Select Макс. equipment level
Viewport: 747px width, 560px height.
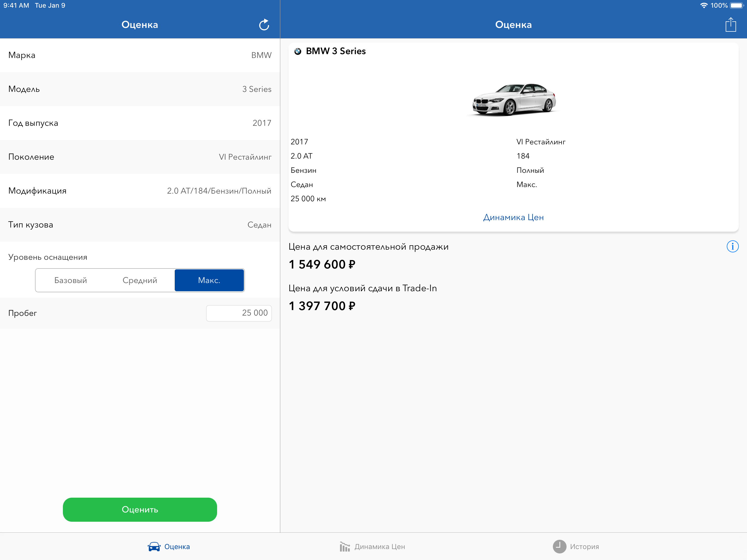pos(209,280)
